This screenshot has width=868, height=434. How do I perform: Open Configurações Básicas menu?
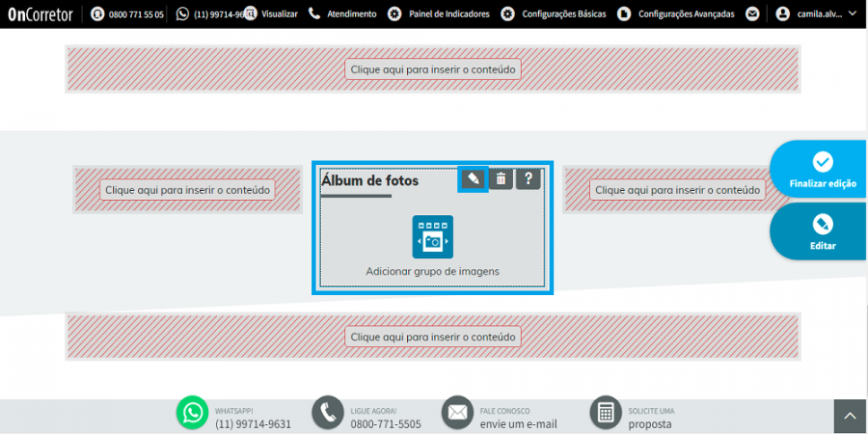[553, 14]
